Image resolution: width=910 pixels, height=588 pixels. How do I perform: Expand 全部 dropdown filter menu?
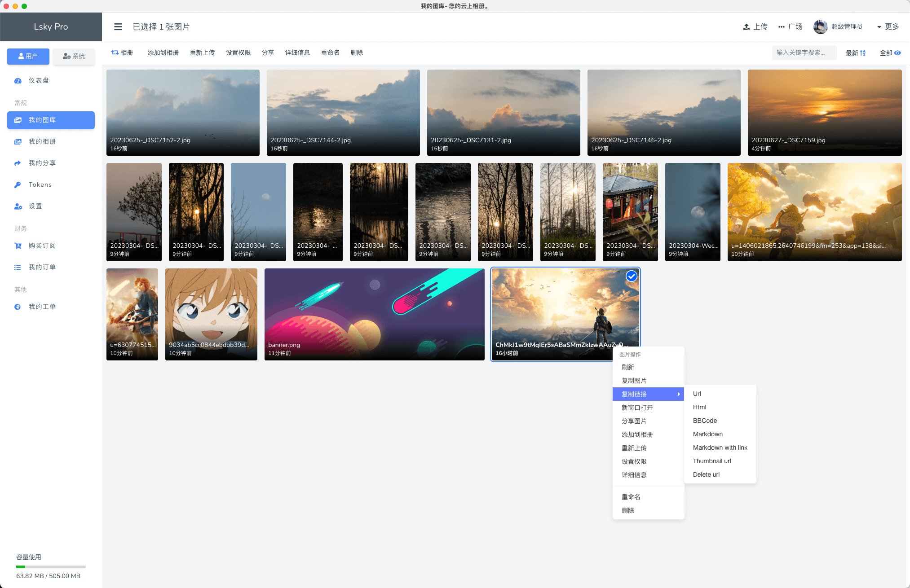889,53
